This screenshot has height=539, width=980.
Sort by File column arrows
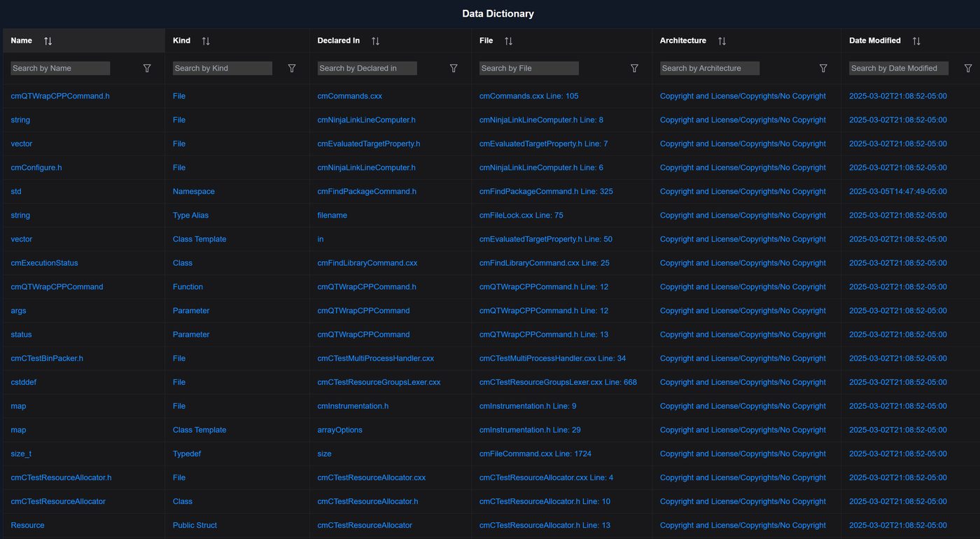click(x=508, y=41)
